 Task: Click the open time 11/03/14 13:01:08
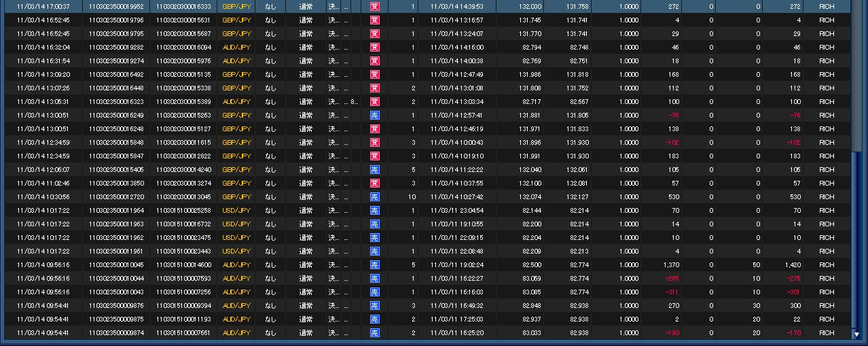(x=456, y=88)
